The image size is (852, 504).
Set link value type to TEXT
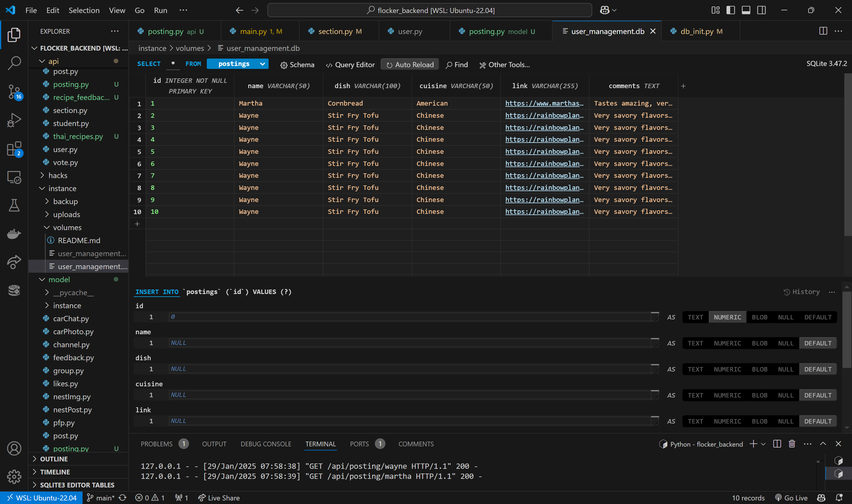pyautogui.click(x=695, y=421)
